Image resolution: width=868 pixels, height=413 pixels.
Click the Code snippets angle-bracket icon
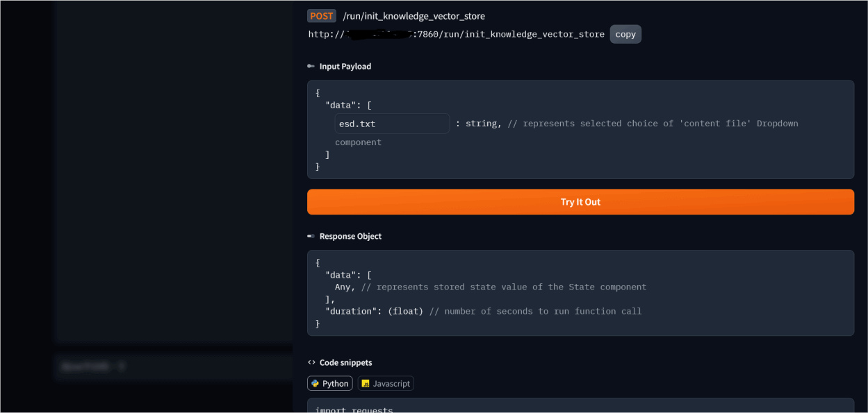[311, 362]
